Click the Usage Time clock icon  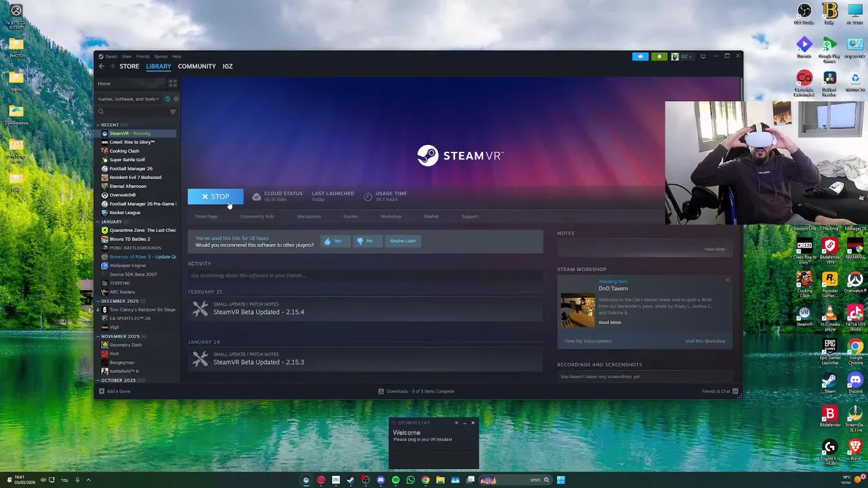[368, 197]
